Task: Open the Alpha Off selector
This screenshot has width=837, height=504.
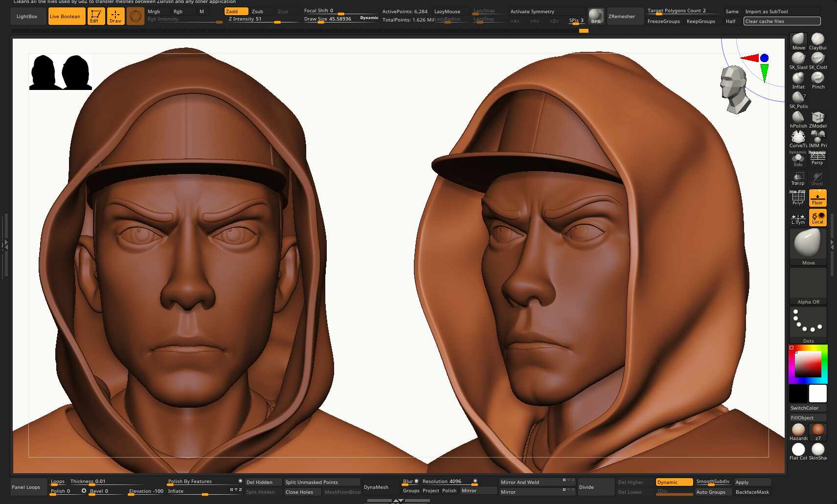Action: tap(808, 286)
